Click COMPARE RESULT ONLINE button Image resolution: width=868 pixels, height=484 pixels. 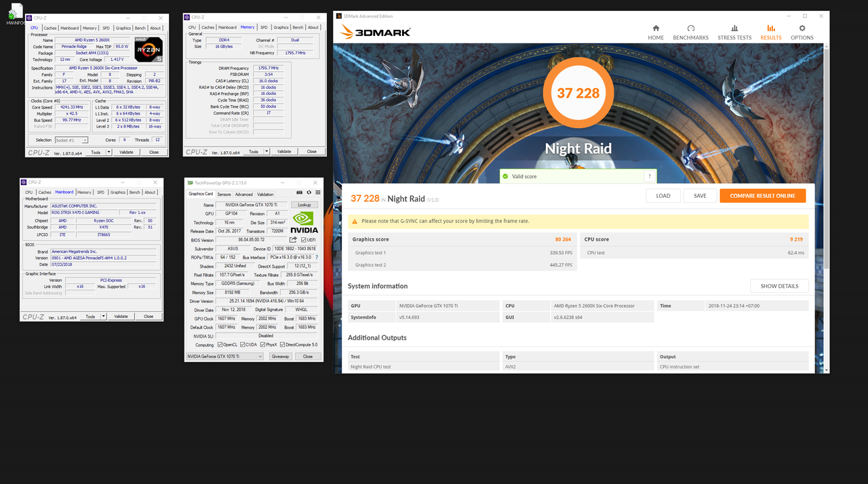click(762, 195)
